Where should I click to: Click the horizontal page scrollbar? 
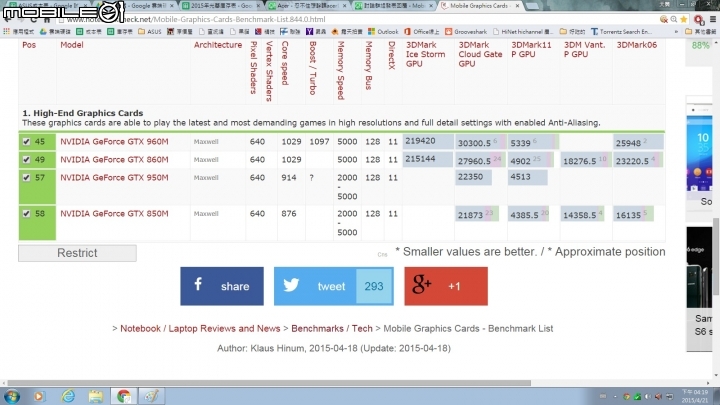269,382
